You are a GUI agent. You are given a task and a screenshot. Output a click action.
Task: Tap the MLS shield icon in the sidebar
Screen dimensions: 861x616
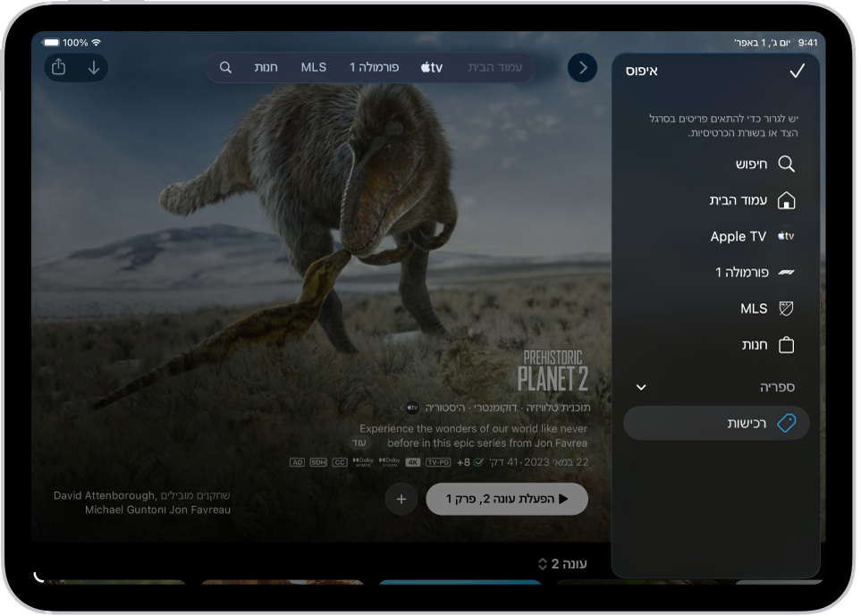(786, 308)
